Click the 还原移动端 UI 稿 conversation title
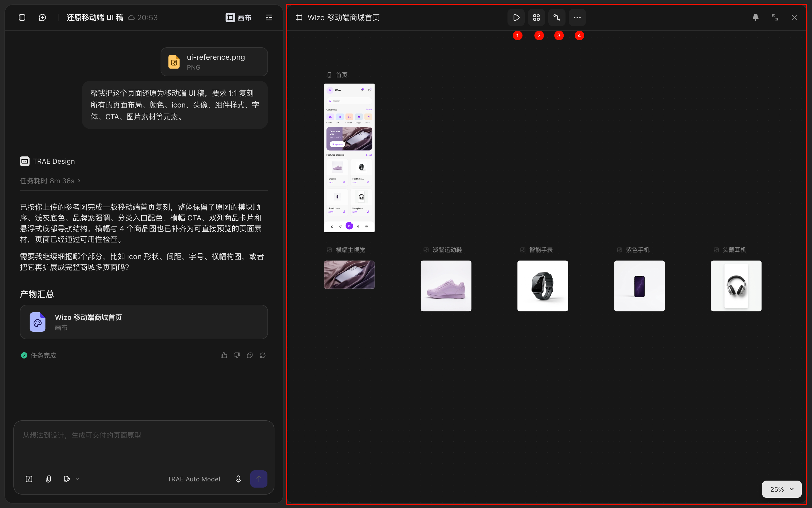The image size is (812, 508). (95, 17)
